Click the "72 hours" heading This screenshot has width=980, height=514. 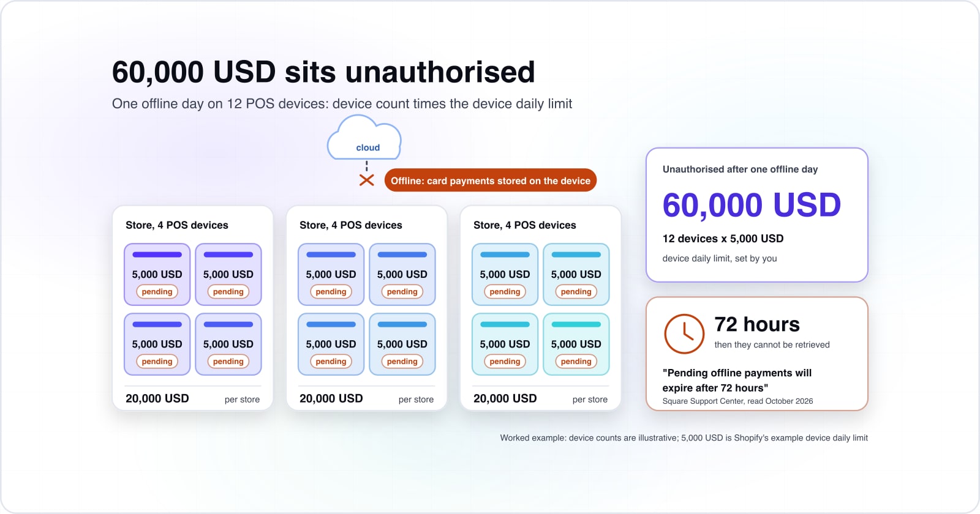pos(757,324)
